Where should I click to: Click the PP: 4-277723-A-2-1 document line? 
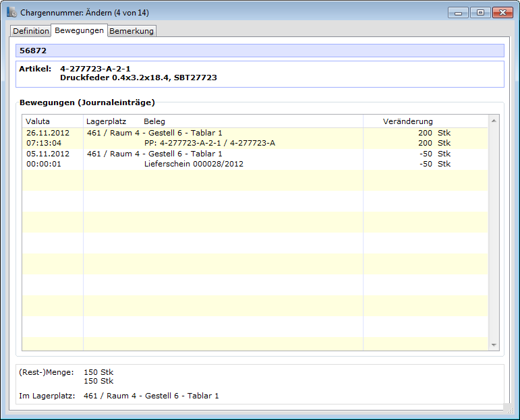coord(209,143)
